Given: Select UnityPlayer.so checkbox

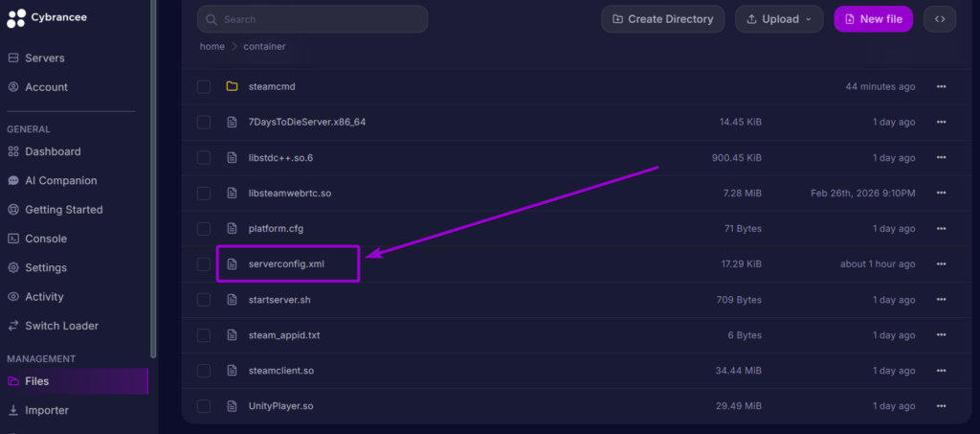Looking at the screenshot, I should pyautogui.click(x=204, y=406).
